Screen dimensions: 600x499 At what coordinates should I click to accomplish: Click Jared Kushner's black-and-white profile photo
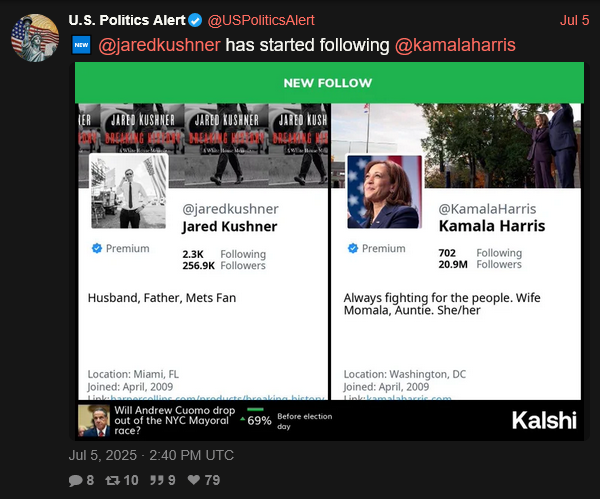(x=129, y=192)
